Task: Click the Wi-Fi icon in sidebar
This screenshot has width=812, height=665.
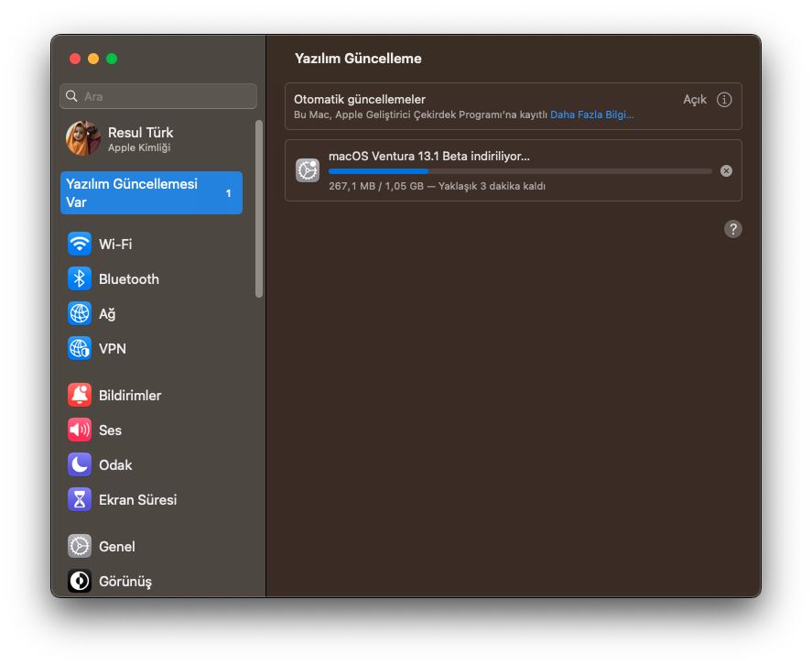Action: click(x=80, y=244)
